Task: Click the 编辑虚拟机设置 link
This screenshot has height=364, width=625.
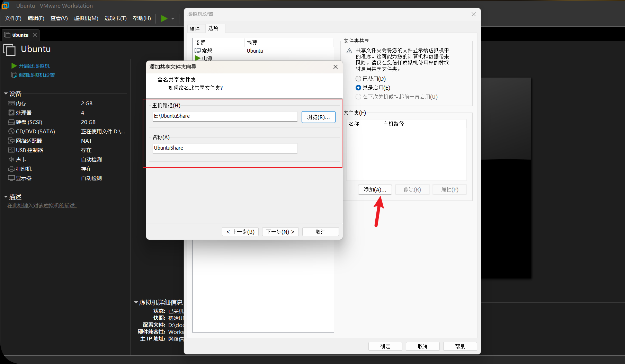Action: click(37, 75)
